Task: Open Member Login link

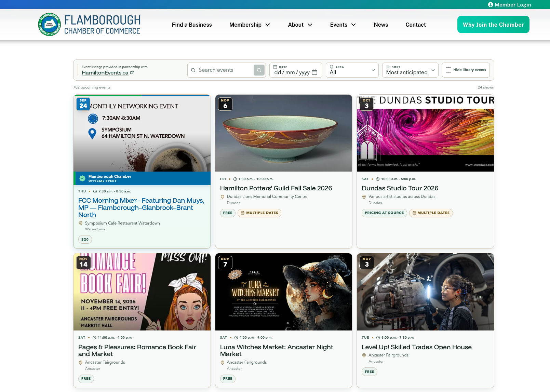Action: tap(509, 4)
